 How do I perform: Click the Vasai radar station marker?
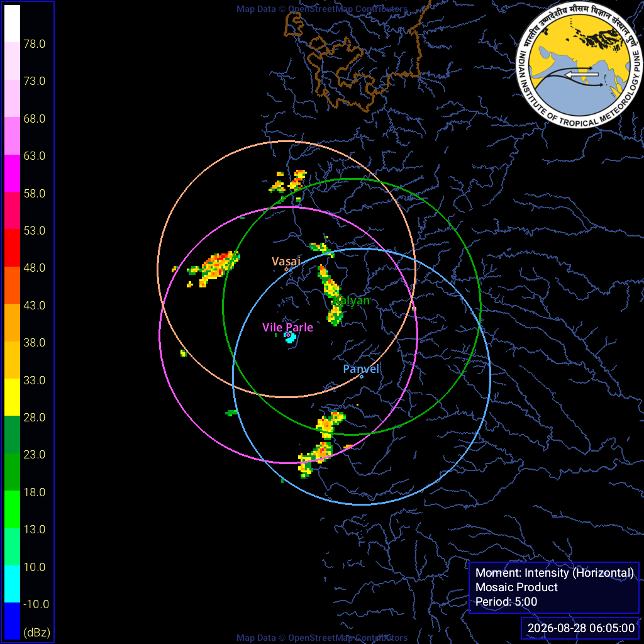[x=286, y=269]
